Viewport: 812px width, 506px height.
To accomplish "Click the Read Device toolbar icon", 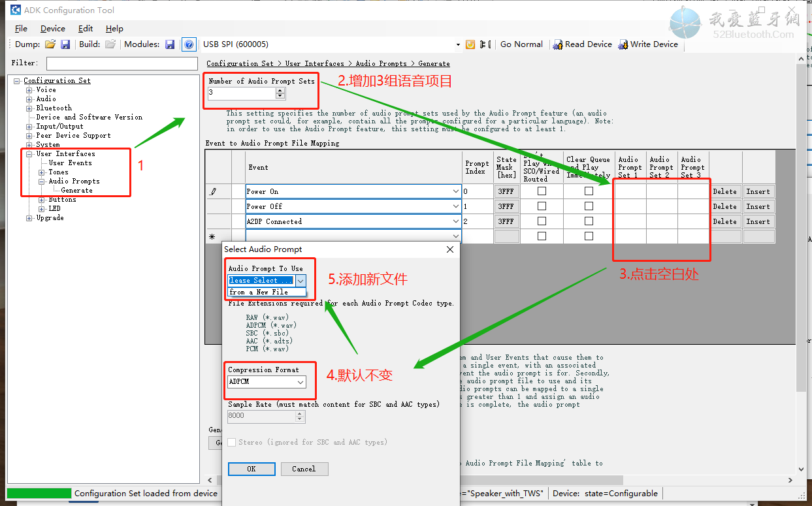I will [x=558, y=44].
